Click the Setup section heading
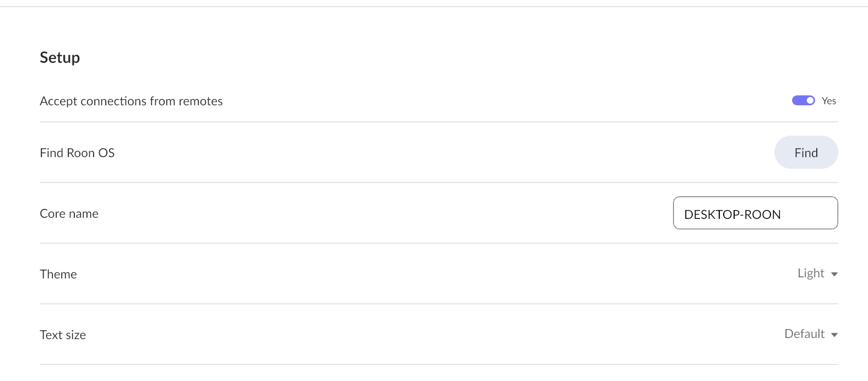The image size is (868, 381). click(x=59, y=58)
